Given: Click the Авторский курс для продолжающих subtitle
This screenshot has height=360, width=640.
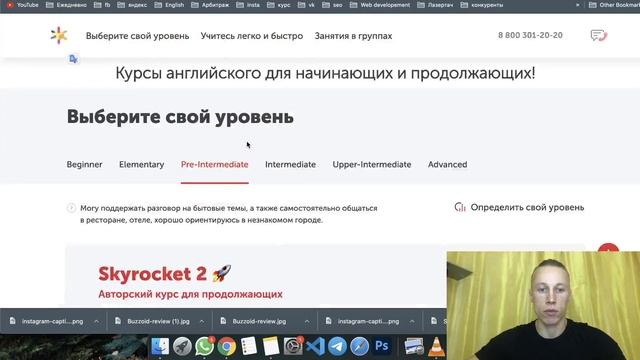Looking at the screenshot, I should [190, 294].
